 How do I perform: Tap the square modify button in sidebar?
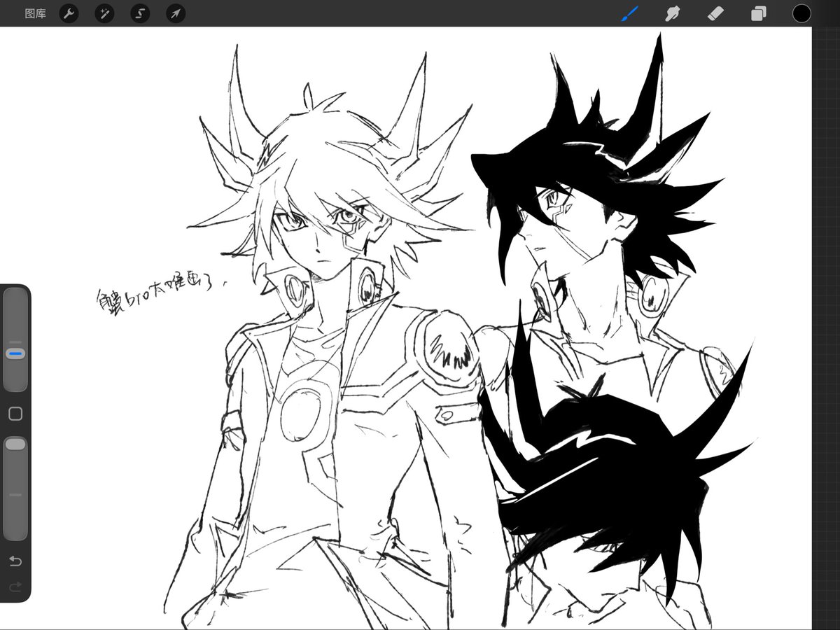[x=15, y=414]
